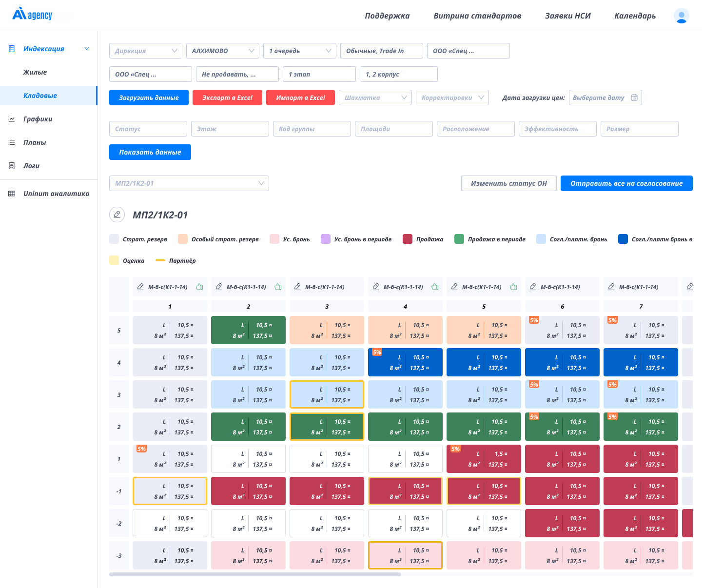703x588 pixels.
Task: Click the thumbs-up icon in column 4 header
Action: click(435, 287)
